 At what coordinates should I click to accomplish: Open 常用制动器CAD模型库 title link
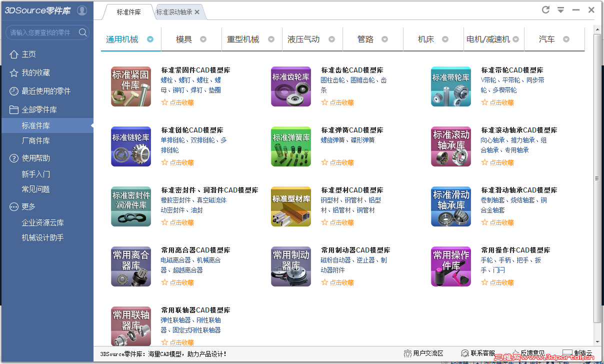[x=355, y=250]
